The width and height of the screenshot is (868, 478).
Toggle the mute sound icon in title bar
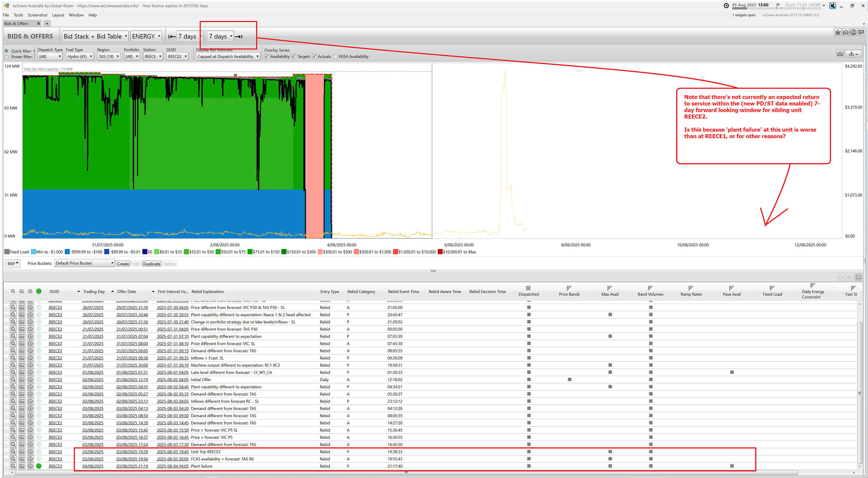tap(832, 5)
